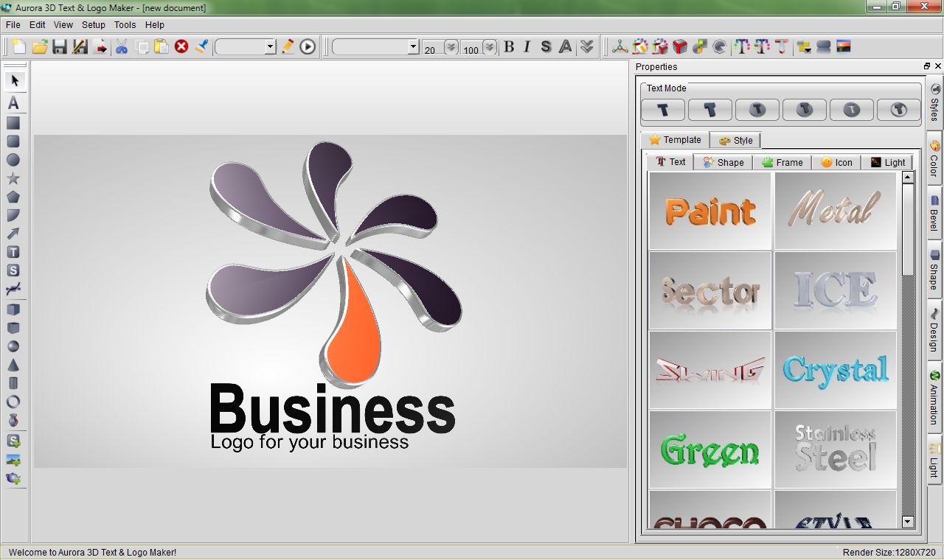Switch to the Shape template tab
944x560 pixels.
click(x=723, y=162)
